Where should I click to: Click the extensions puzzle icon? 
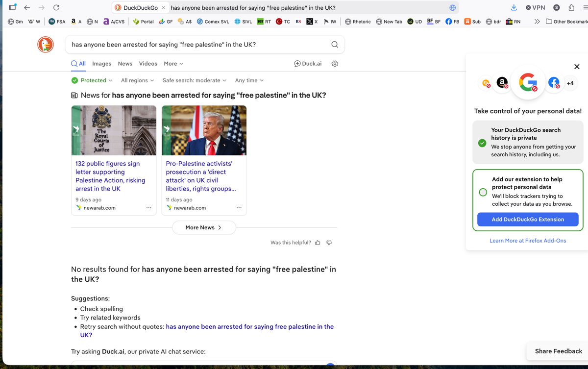571,7
